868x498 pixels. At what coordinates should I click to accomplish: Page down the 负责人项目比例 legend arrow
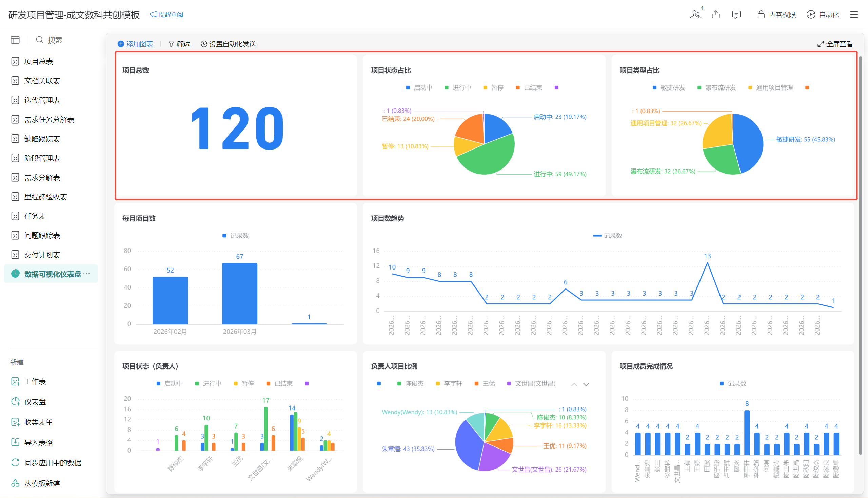(586, 384)
